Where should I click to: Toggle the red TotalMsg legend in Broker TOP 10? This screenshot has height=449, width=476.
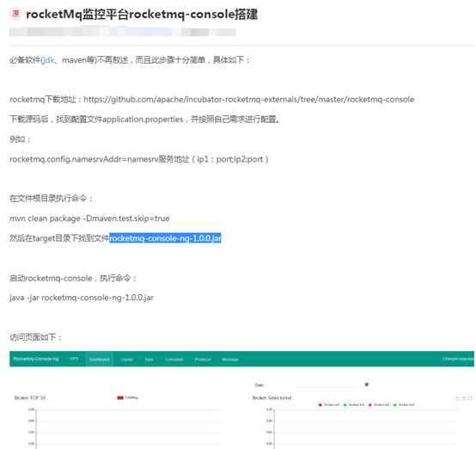(127, 397)
